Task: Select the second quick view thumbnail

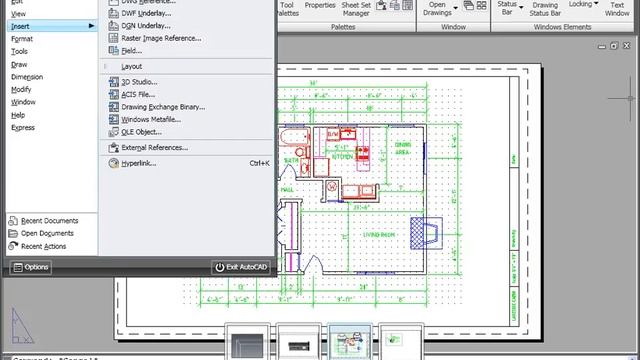Action: pos(299,342)
